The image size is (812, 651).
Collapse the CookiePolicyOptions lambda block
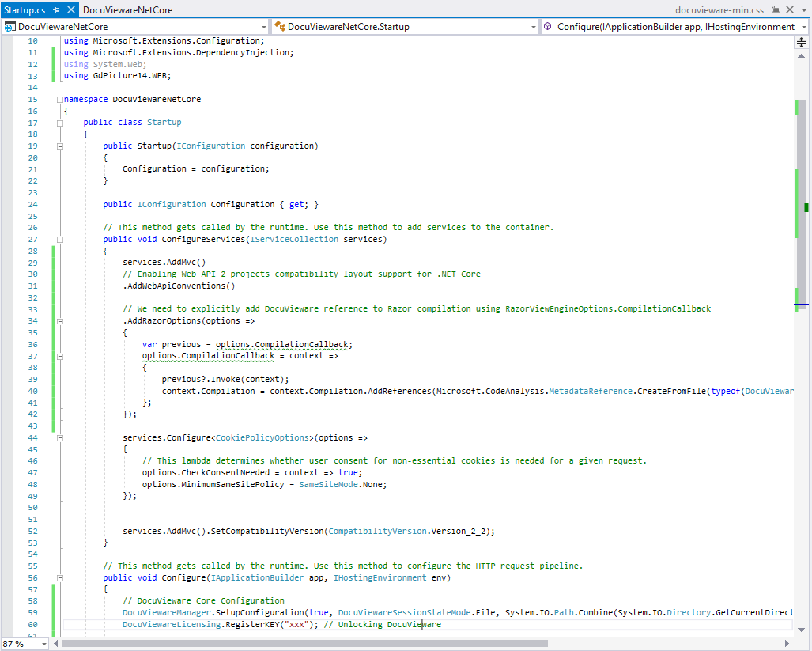[59, 437]
